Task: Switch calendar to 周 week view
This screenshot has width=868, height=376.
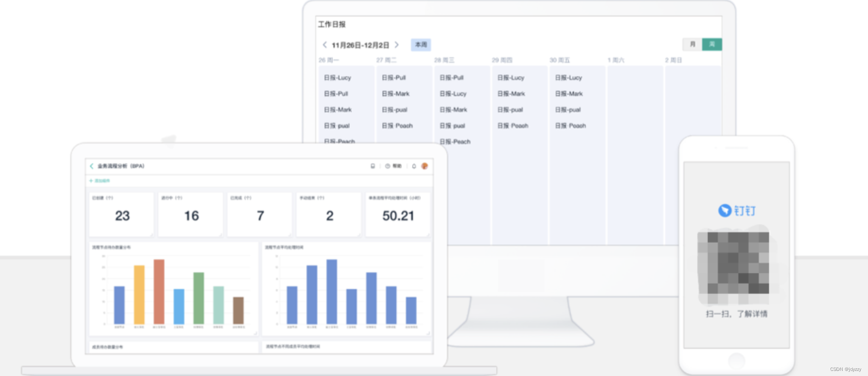Action: tap(712, 44)
